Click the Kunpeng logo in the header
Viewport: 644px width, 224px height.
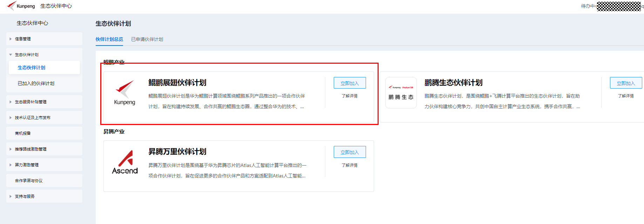tap(21, 6)
